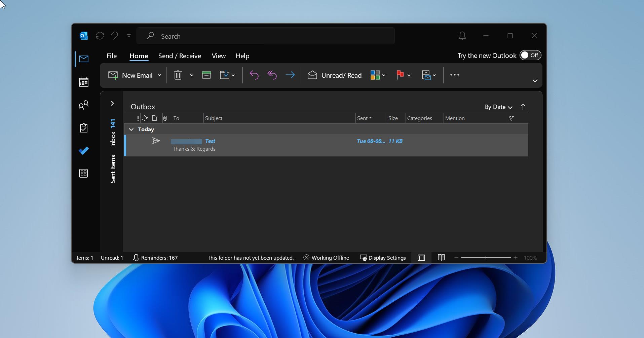Open the File menu
The image size is (644, 338).
[x=112, y=56]
